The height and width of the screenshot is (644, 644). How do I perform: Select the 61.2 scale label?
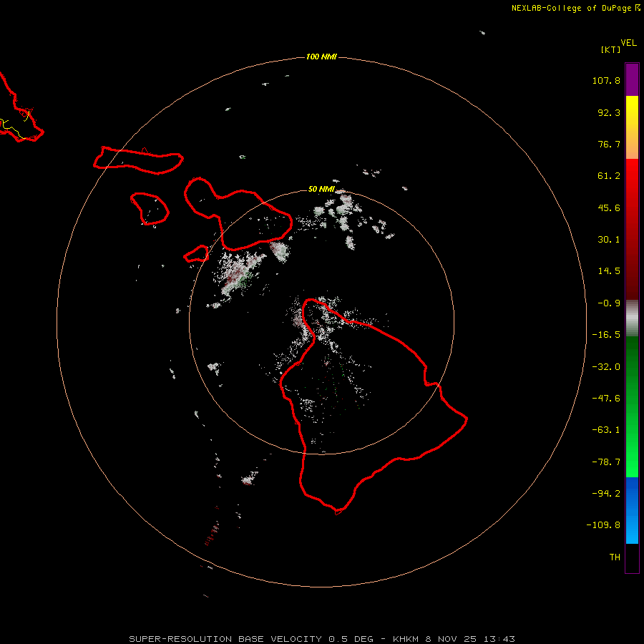pyautogui.click(x=609, y=176)
